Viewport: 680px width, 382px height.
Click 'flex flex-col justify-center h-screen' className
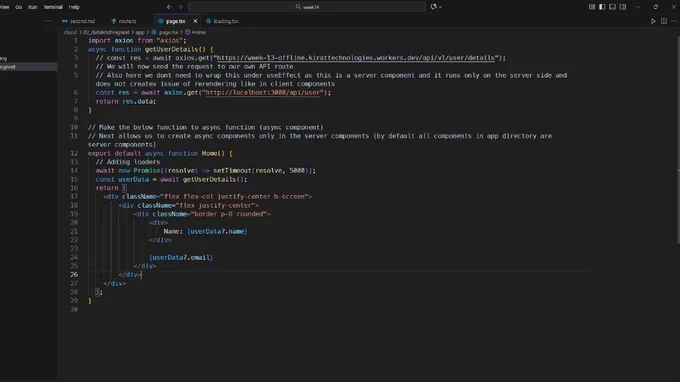pos(235,196)
